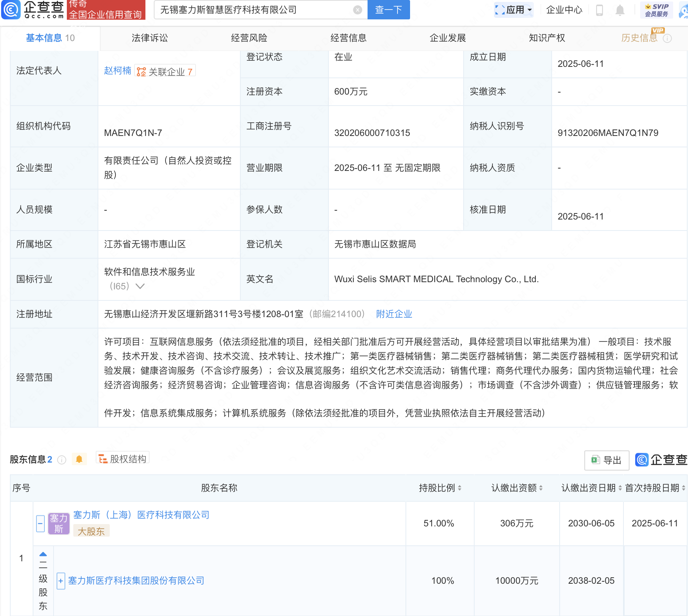This screenshot has height=616, width=688.
Task: Switch to 经营风险 tab
Action: click(x=249, y=38)
